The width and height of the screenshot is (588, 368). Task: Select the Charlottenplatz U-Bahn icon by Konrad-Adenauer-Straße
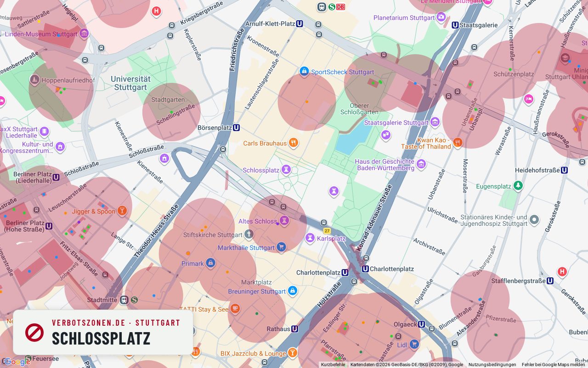coord(365,269)
